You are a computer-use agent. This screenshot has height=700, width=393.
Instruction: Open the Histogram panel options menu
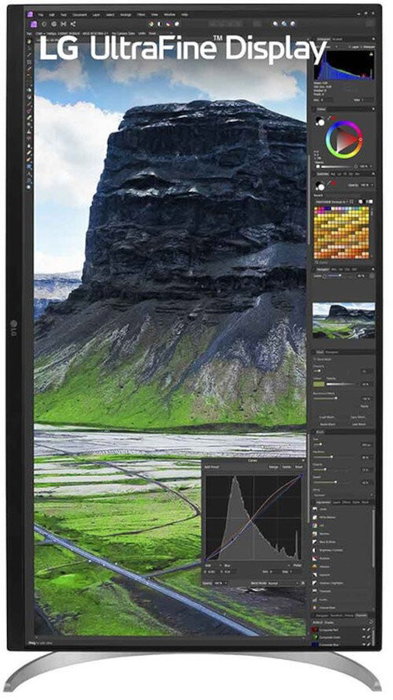(x=372, y=39)
